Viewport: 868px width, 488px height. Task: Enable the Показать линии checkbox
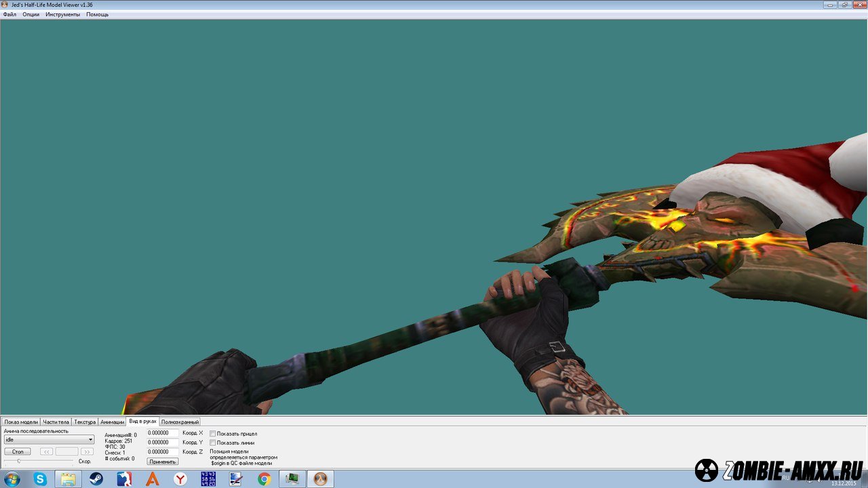(213, 443)
